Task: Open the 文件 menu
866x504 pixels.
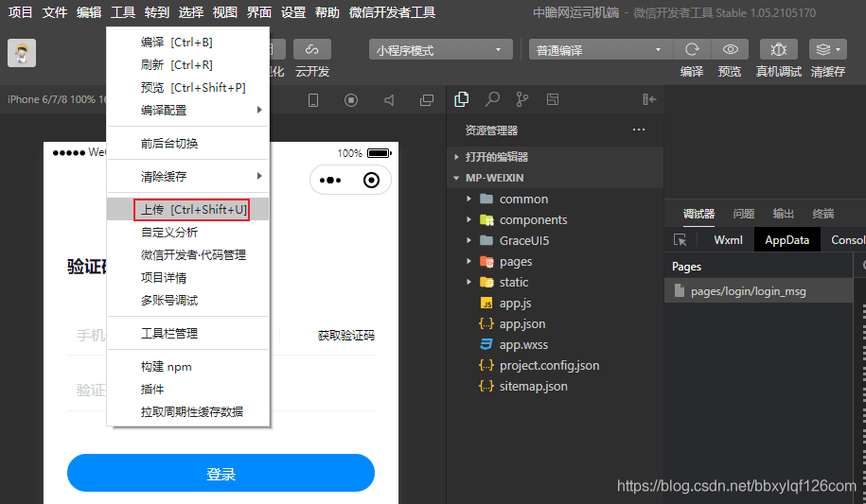Action: tap(55, 12)
